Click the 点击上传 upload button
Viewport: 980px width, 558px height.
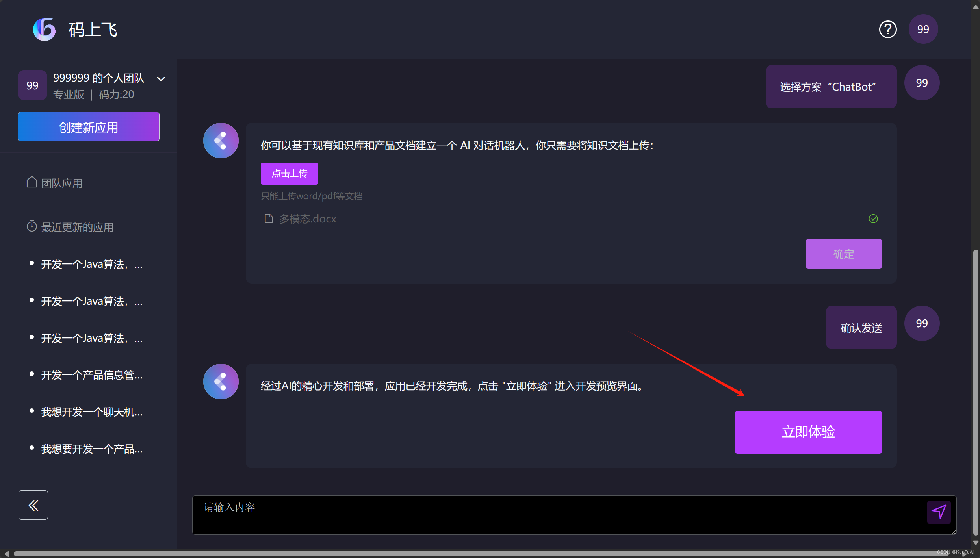pos(289,174)
